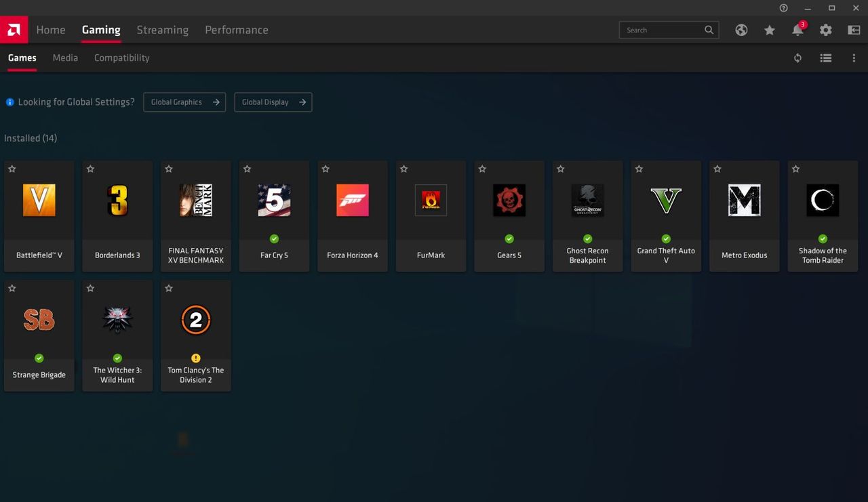Open the Ghost Recon Breakpoint icon
The image size is (868, 502).
[587, 201]
